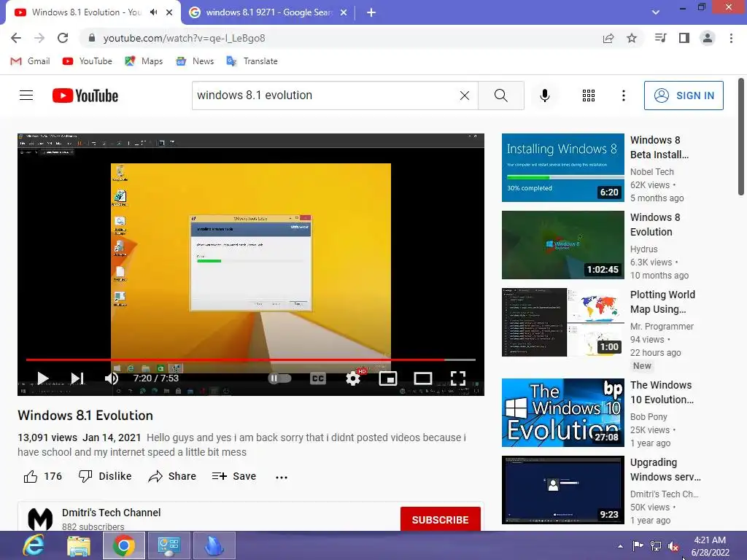
Task: Go to YouTube home via logo
Action: pos(85,96)
